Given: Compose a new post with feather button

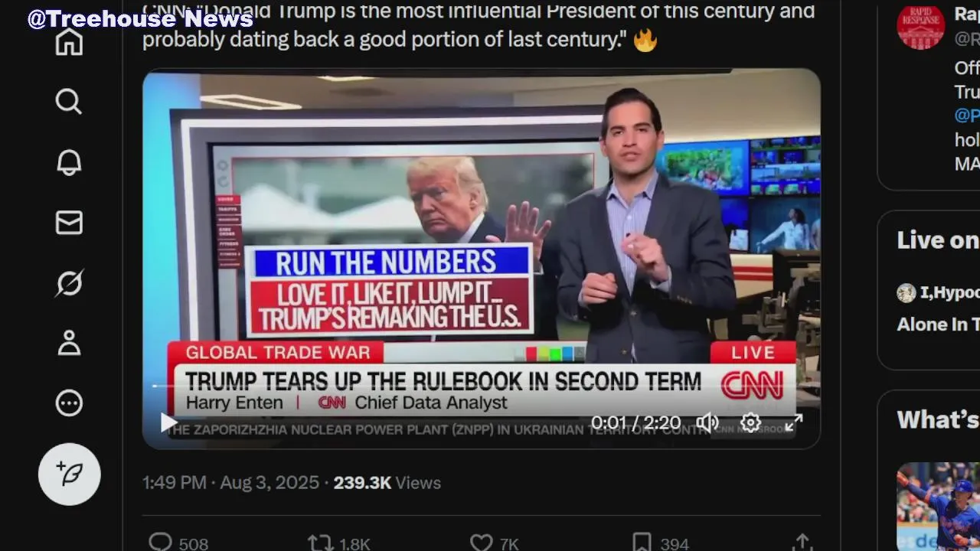Looking at the screenshot, I should (x=70, y=474).
